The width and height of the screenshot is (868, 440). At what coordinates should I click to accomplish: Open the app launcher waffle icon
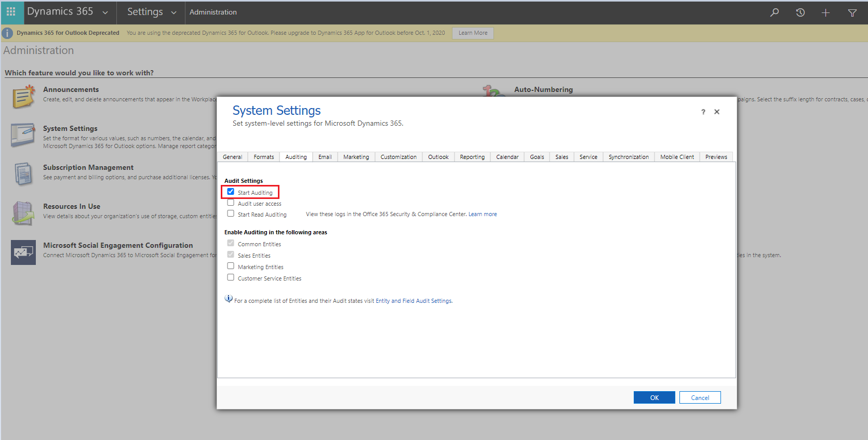coord(11,11)
